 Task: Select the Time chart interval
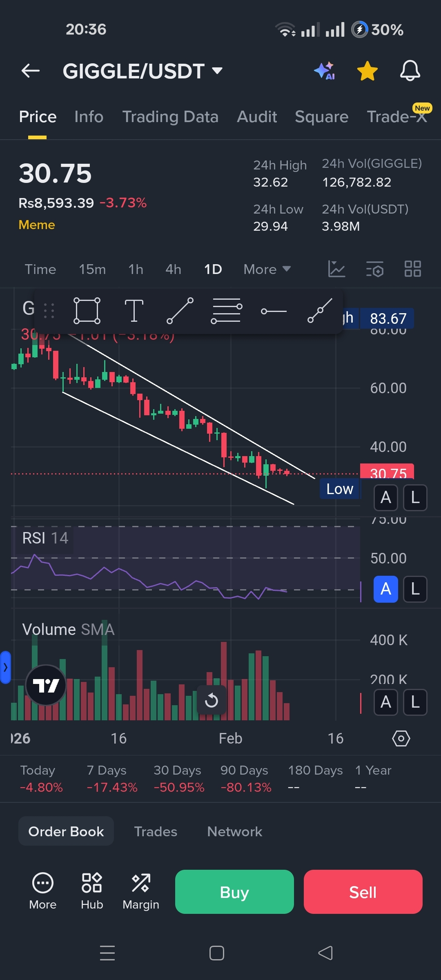(40, 269)
